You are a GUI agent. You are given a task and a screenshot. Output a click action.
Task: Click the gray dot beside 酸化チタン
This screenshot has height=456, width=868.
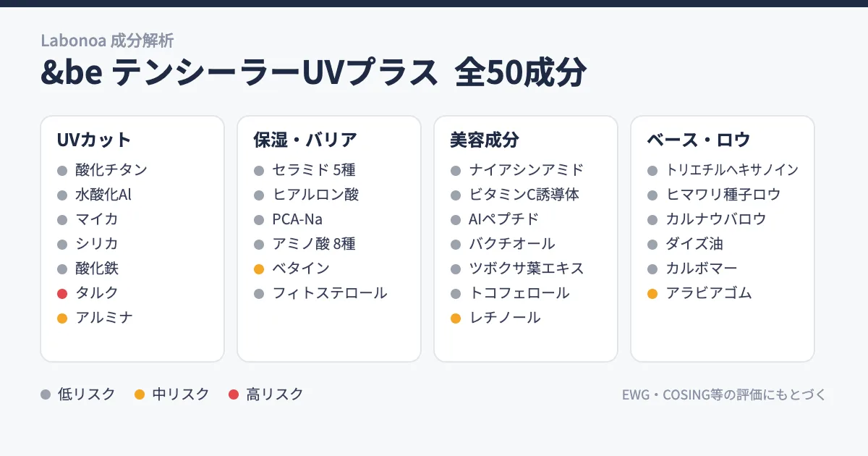[x=62, y=171]
